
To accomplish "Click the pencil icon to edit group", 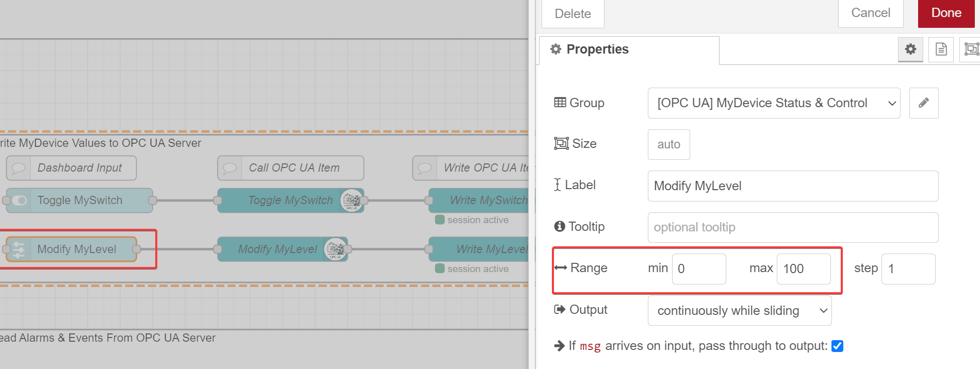I will click(x=923, y=103).
